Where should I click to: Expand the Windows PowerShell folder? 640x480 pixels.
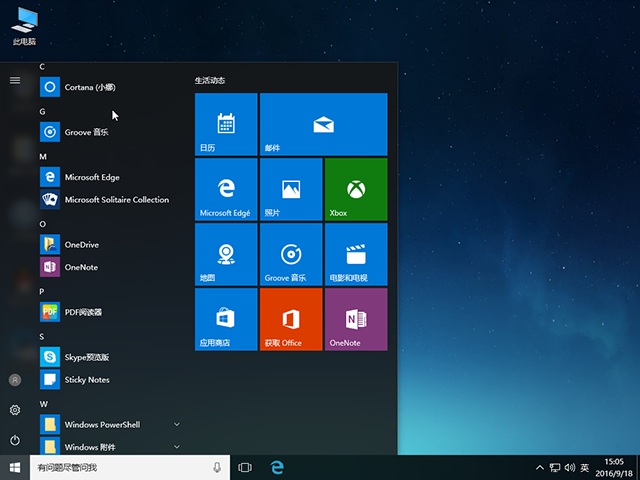coord(177,425)
